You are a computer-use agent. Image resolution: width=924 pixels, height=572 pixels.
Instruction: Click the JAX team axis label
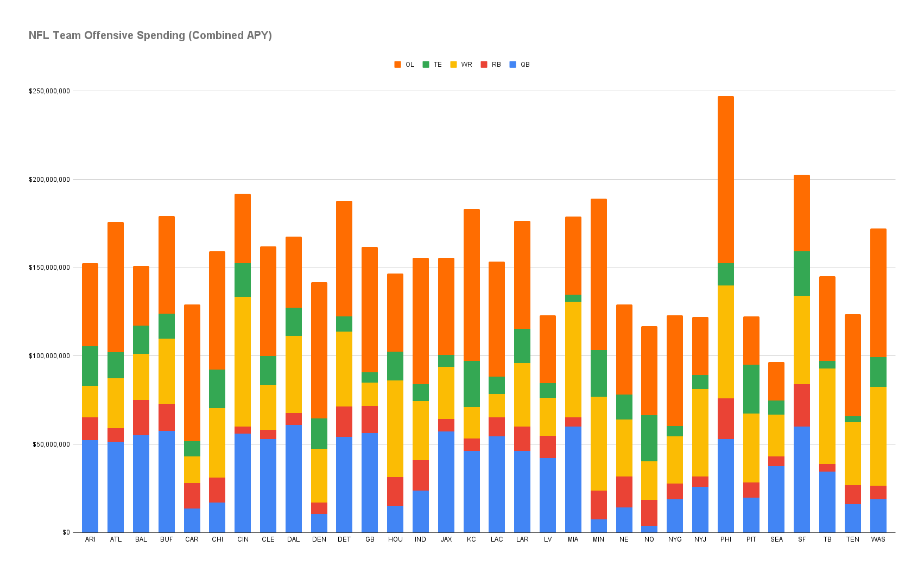446,539
